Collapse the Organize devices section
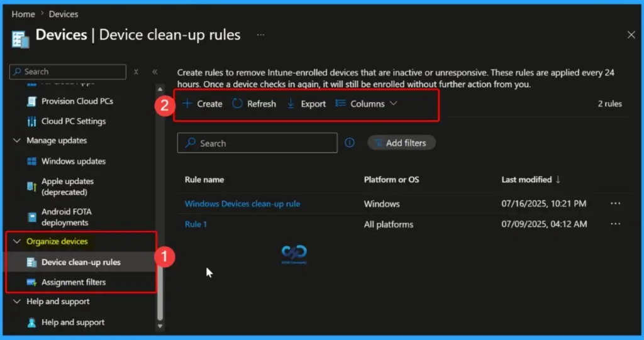The width and height of the screenshot is (644, 340). (x=17, y=241)
